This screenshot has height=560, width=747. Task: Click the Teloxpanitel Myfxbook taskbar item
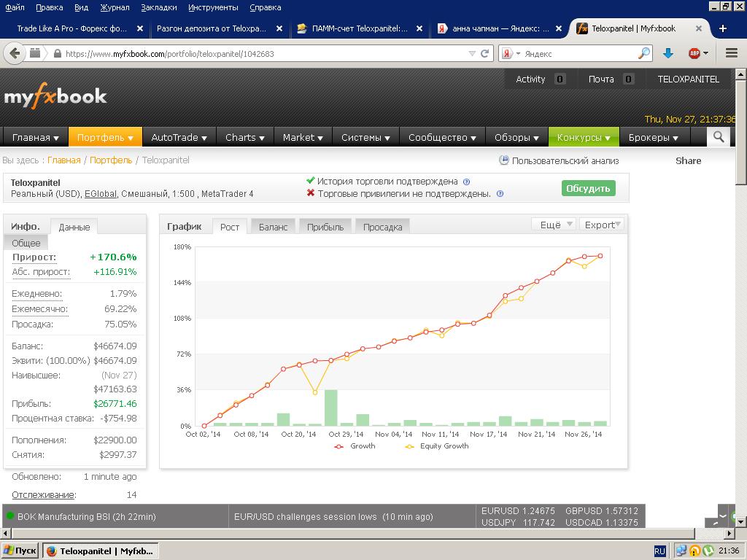101,551
